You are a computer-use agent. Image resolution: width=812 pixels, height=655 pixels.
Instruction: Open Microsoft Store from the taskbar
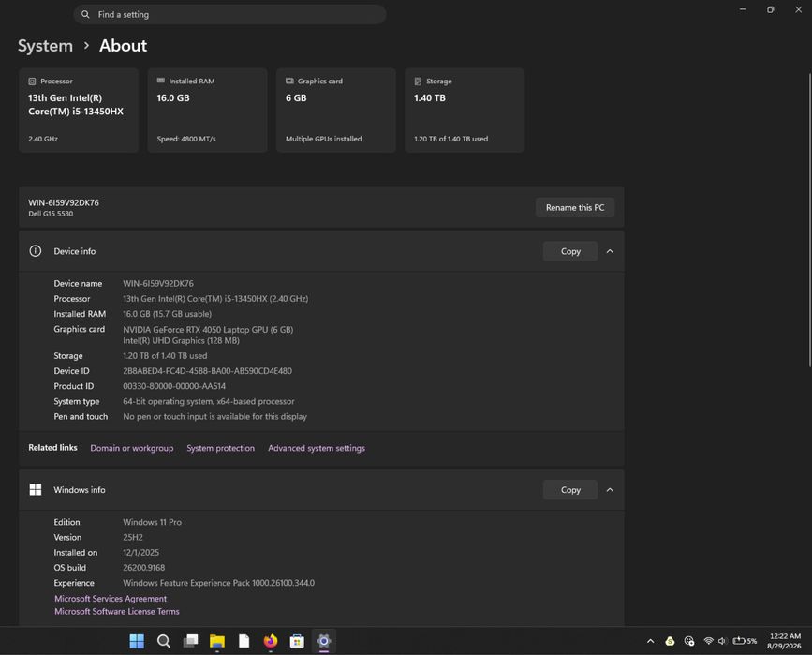tap(297, 641)
